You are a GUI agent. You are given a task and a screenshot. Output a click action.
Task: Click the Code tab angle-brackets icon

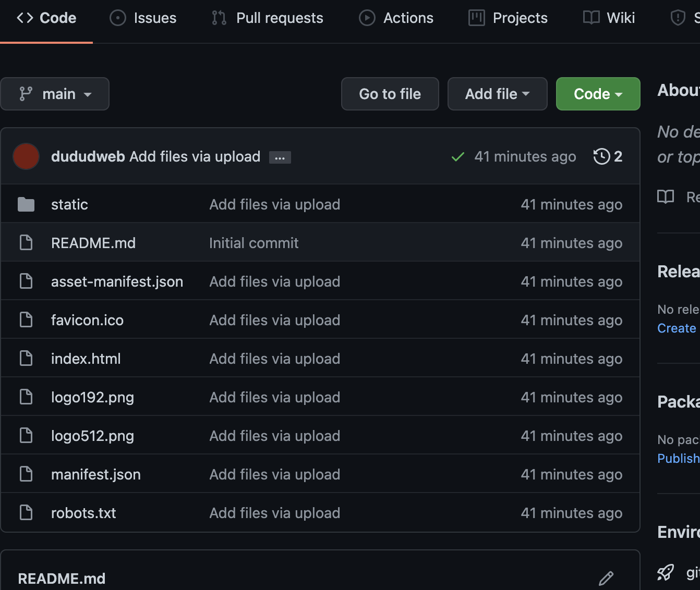pos(25,18)
